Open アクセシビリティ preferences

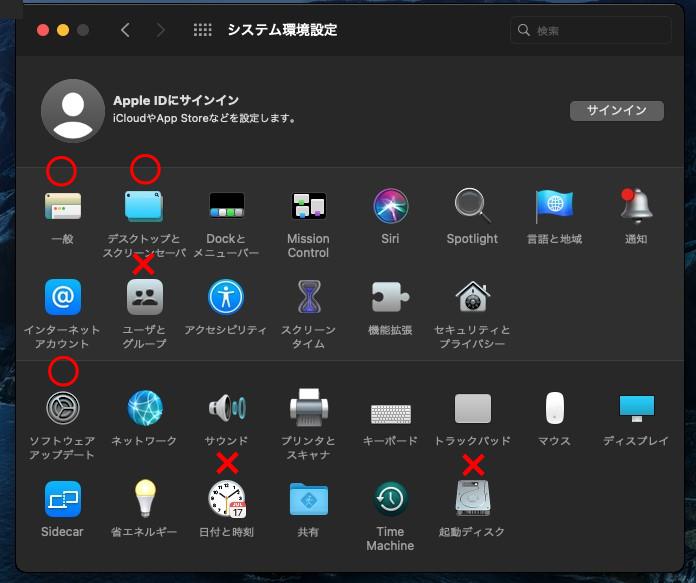pyautogui.click(x=226, y=297)
